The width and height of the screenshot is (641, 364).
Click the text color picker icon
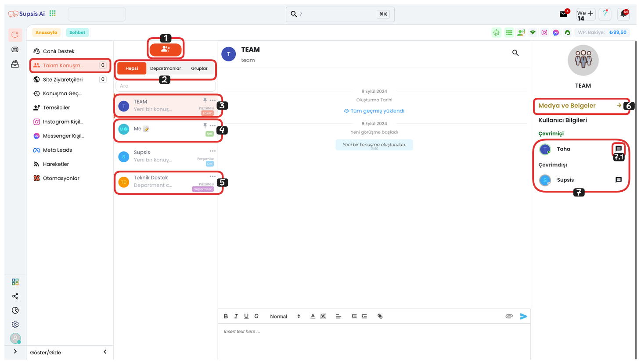tap(313, 316)
